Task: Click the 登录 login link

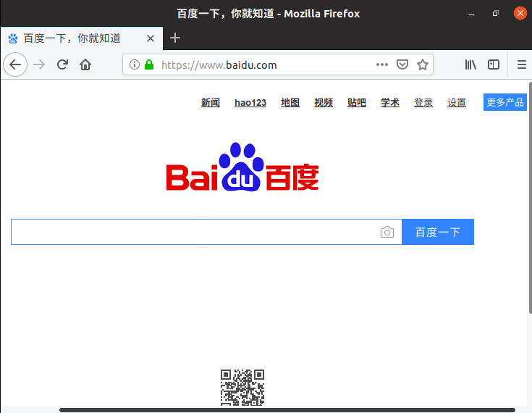Action: pos(423,103)
